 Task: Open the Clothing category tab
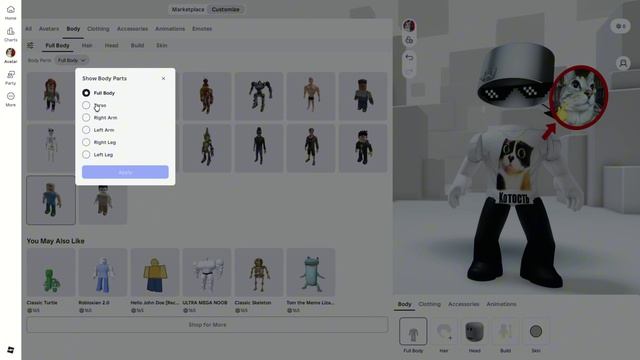tap(98, 29)
